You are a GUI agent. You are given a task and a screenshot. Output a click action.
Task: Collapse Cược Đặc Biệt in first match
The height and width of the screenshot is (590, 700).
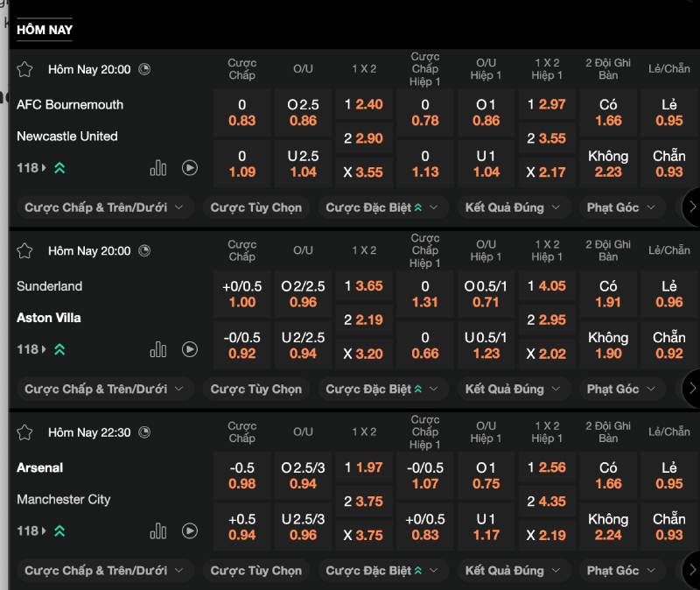pyautogui.click(x=386, y=207)
